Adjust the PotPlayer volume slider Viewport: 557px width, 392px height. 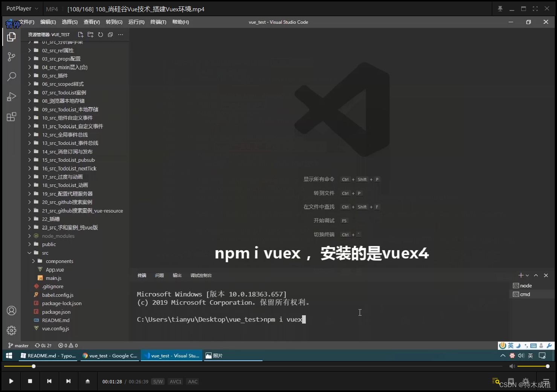click(533, 366)
